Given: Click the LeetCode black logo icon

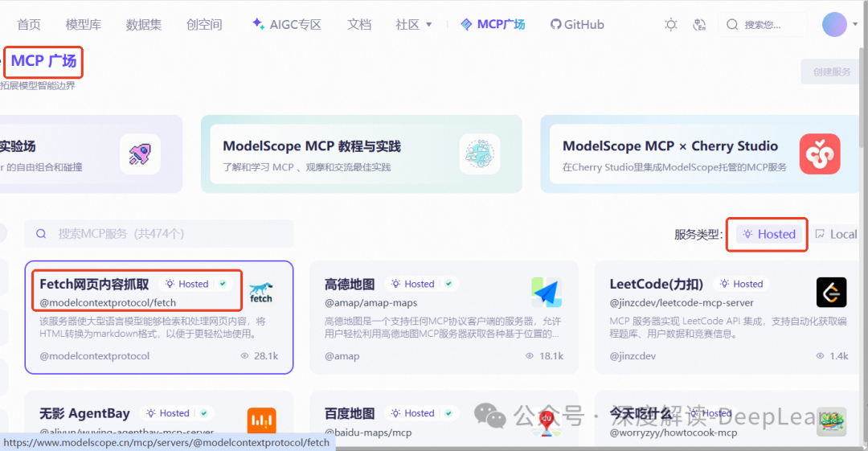Looking at the screenshot, I should coord(832,292).
